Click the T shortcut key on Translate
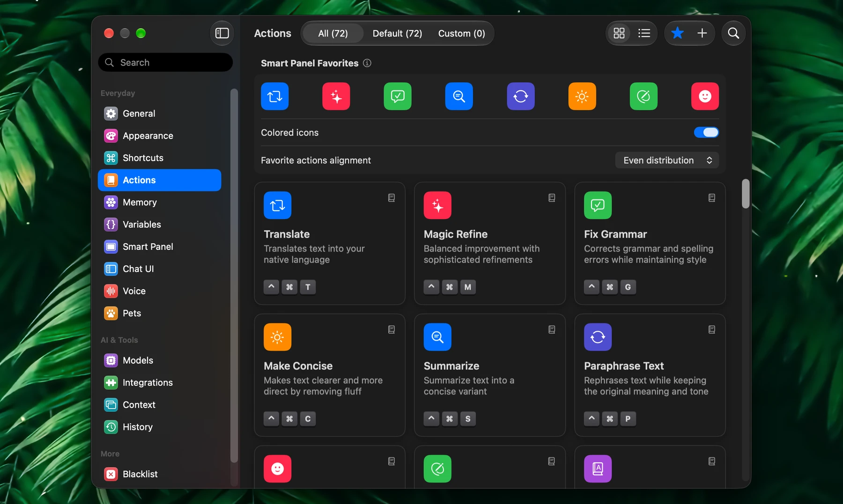The width and height of the screenshot is (843, 504). tap(308, 287)
